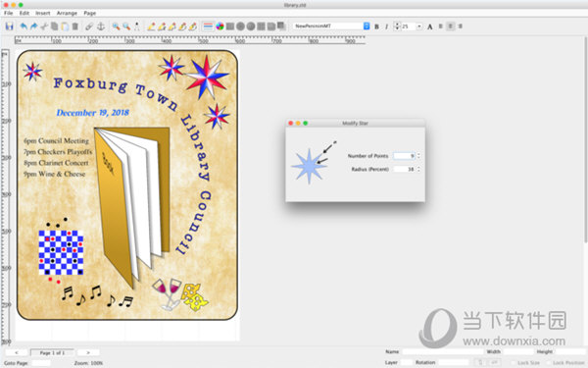Open the Page menu
This screenshot has width=588, height=368.
point(89,13)
